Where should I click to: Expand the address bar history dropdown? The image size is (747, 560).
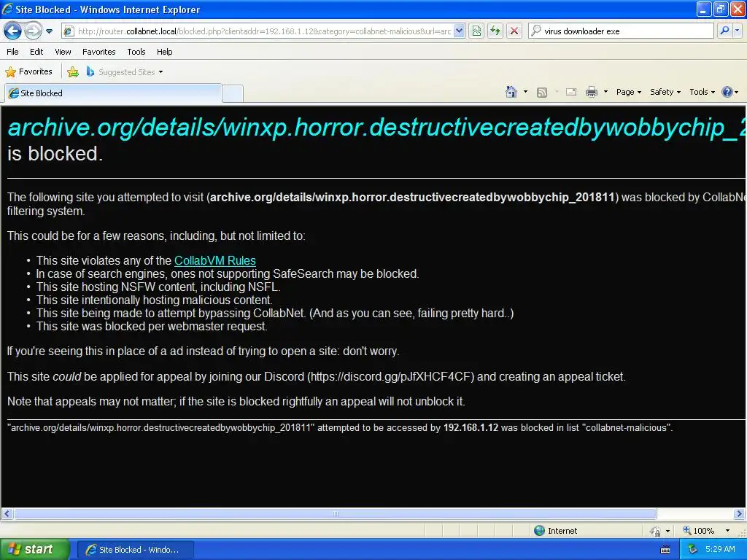tap(459, 31)
